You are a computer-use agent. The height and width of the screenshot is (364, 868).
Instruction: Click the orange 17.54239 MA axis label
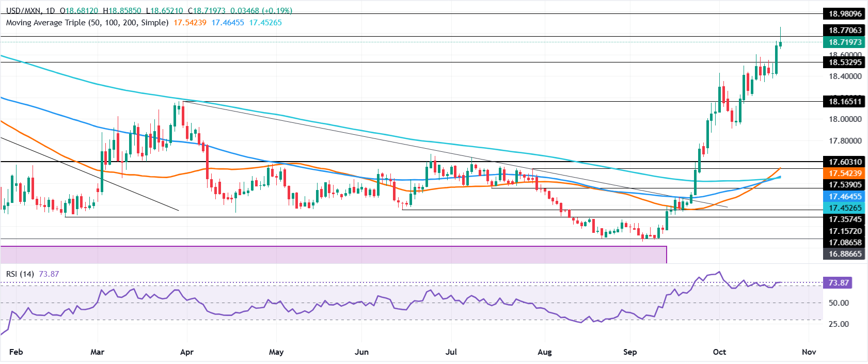pos(844,173)
